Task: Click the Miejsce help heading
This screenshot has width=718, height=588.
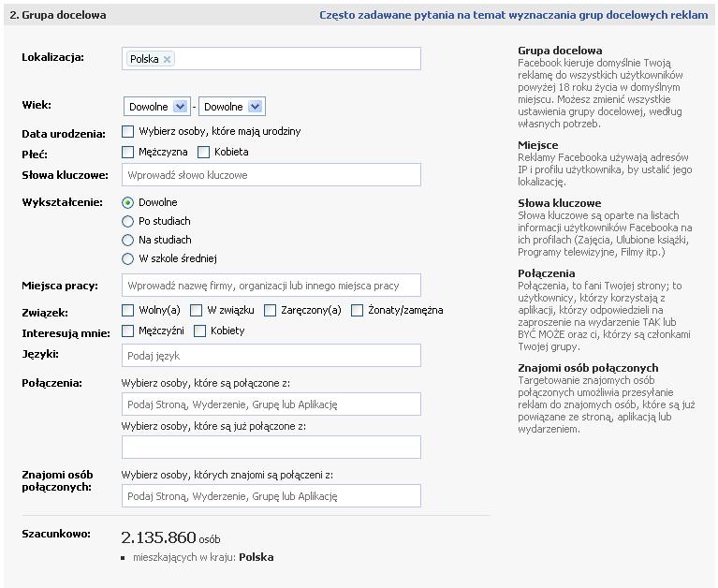Action: tap(538, 145)
